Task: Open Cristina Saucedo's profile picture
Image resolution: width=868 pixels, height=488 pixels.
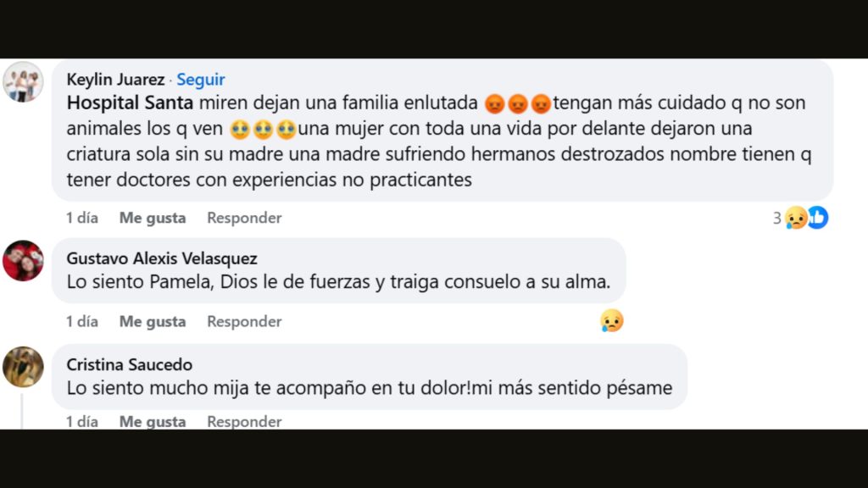Action: (x=25, y=368)
